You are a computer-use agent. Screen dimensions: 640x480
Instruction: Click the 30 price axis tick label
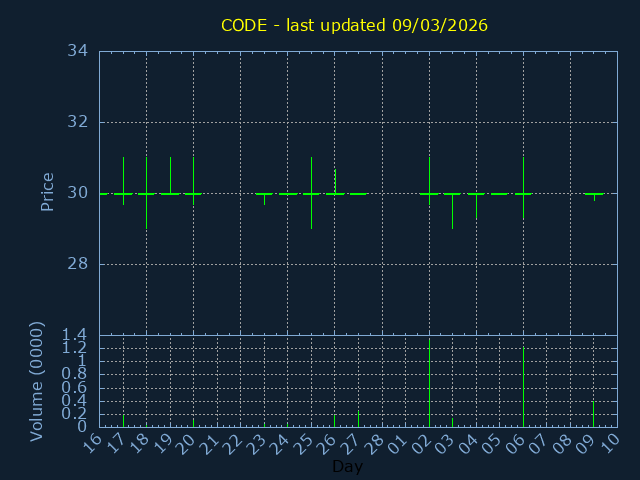point(78,193)
